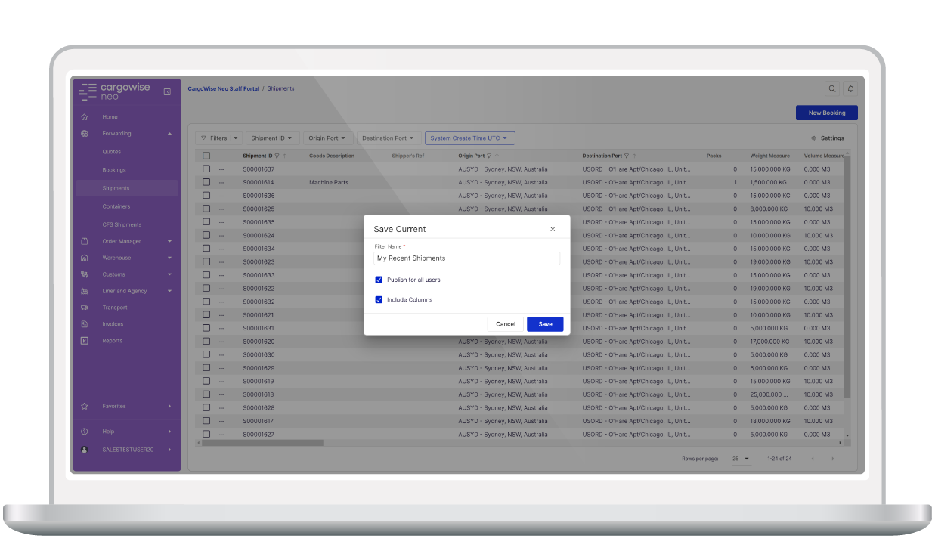This screenshot has width=935, height=560.
Task: Click the Save button
Action: tap(545, 324)
